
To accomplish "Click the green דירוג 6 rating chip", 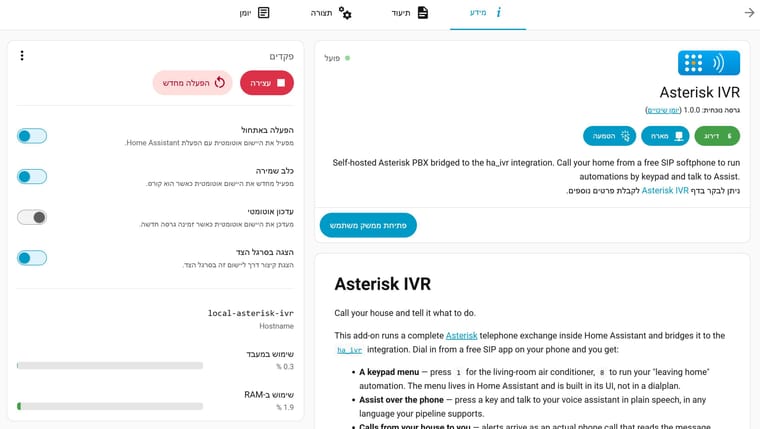I will (x=717, y=136).
